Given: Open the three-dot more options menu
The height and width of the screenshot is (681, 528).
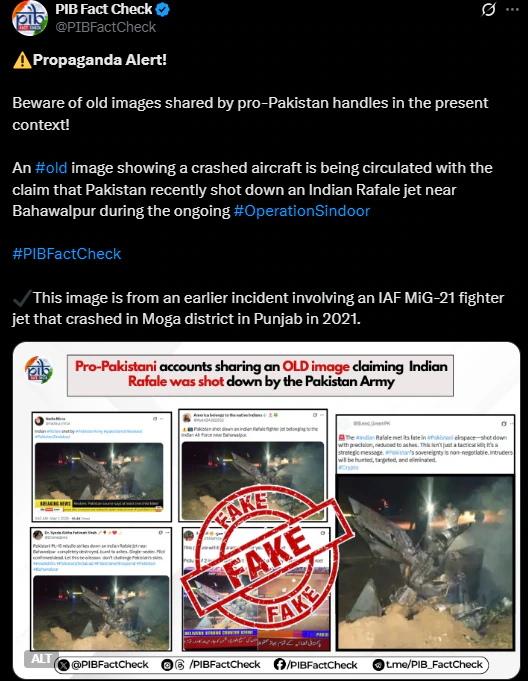Looking at the screenshot, I should (x=512, y=10).
